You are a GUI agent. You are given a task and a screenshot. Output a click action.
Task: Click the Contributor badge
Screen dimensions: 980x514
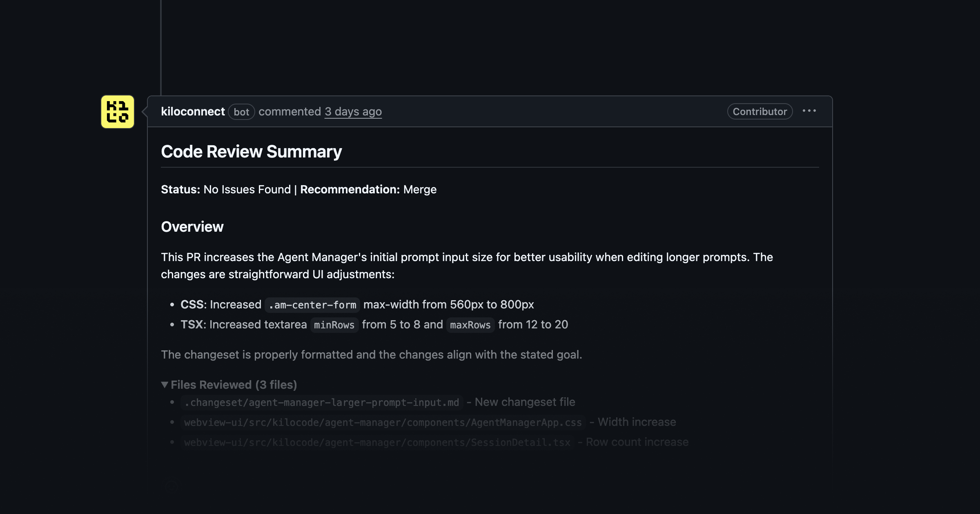pos(759,111)
